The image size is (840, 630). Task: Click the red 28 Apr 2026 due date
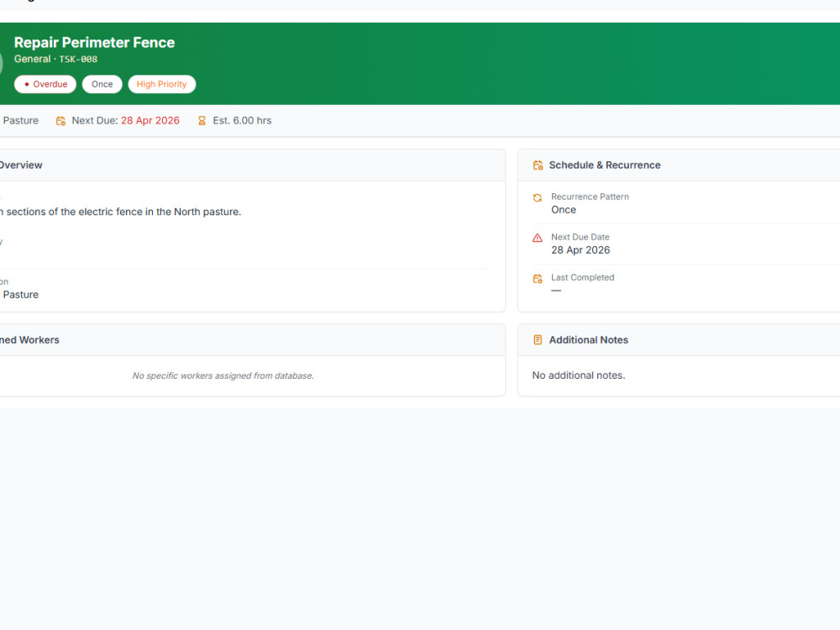click(x=150, y=120)
